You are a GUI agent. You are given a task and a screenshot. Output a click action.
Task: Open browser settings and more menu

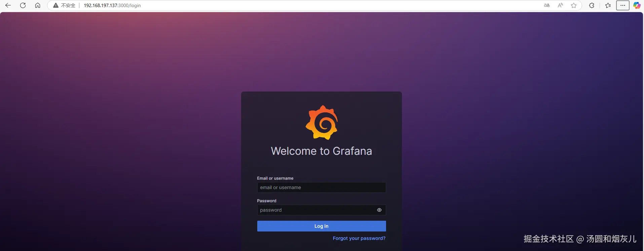coord(623,5)
